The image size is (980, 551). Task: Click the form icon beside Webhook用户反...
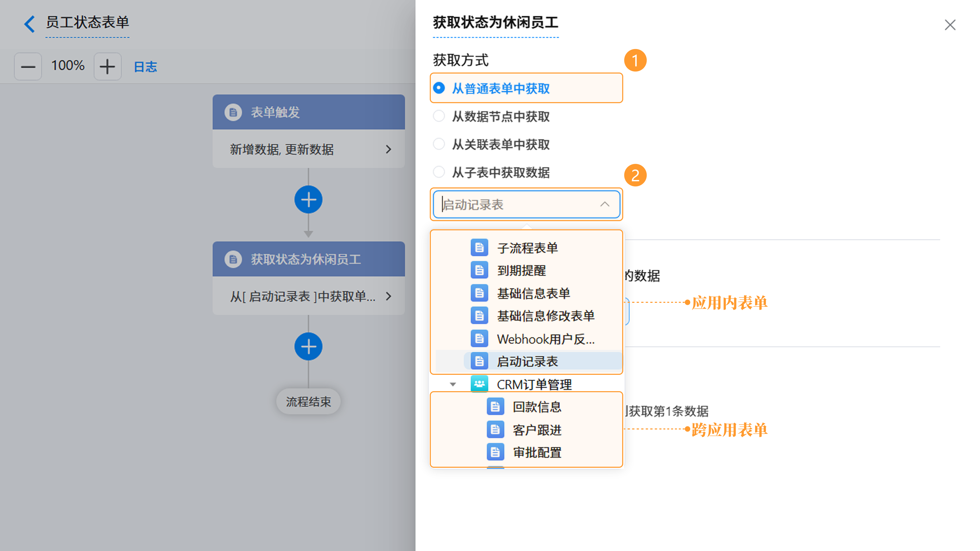479,338
